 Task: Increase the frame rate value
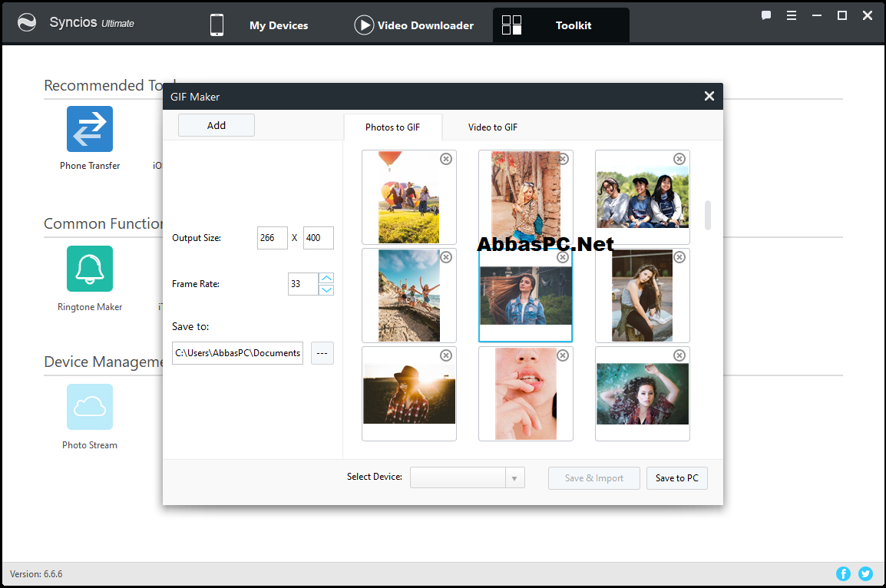326,278
